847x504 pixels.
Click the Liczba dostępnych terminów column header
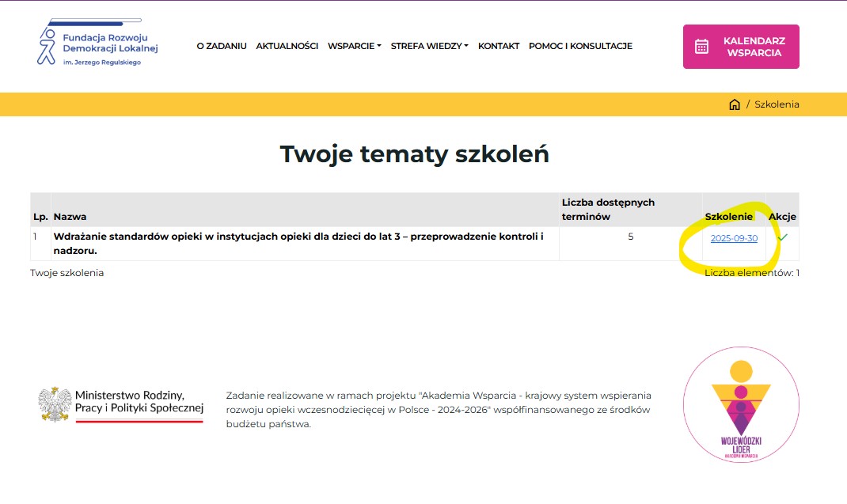click(x=608, y=209)
